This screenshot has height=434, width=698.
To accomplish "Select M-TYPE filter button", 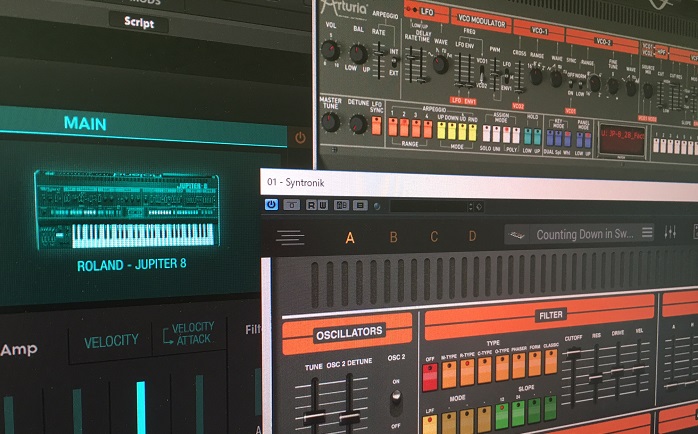I will pyautogui.click(x=449, y=374).
